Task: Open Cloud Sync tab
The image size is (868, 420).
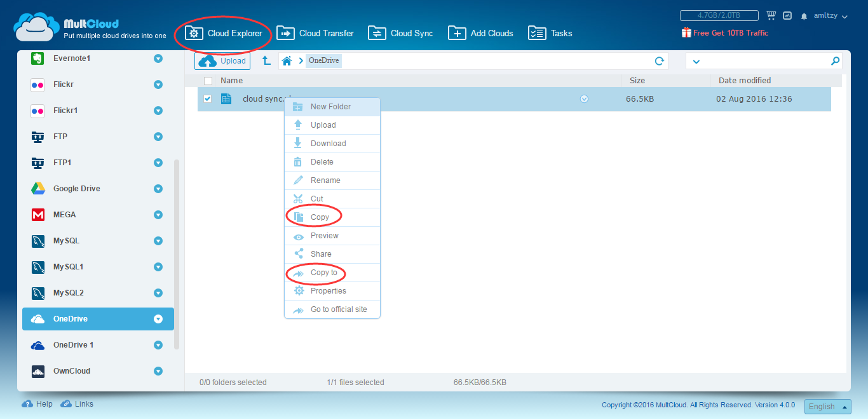Action: click(400, 33)
